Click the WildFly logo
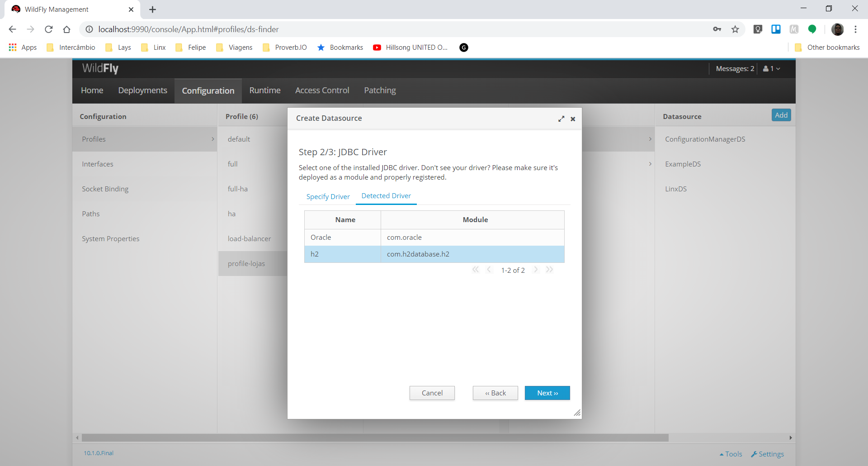Viewport: 868px width, 466px height. [100, 68]
